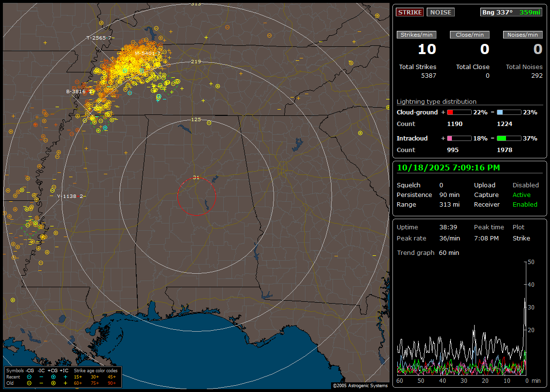Select the Close/min rate button

[470, 35]
